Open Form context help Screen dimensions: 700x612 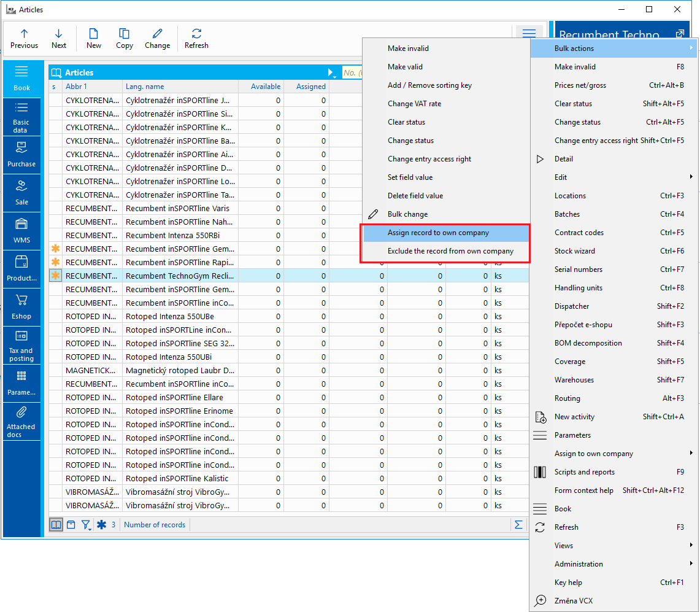pyautogui.click(x=613, y=490)
